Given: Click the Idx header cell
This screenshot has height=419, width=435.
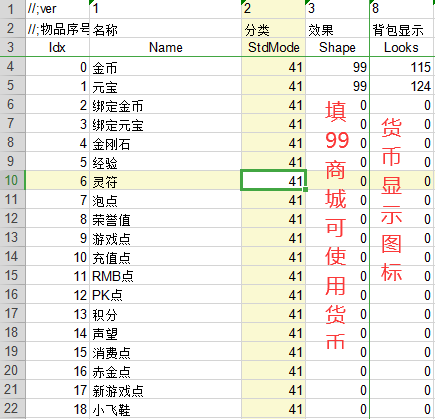Looking at the screenshot, I should [x=57, y=47].
